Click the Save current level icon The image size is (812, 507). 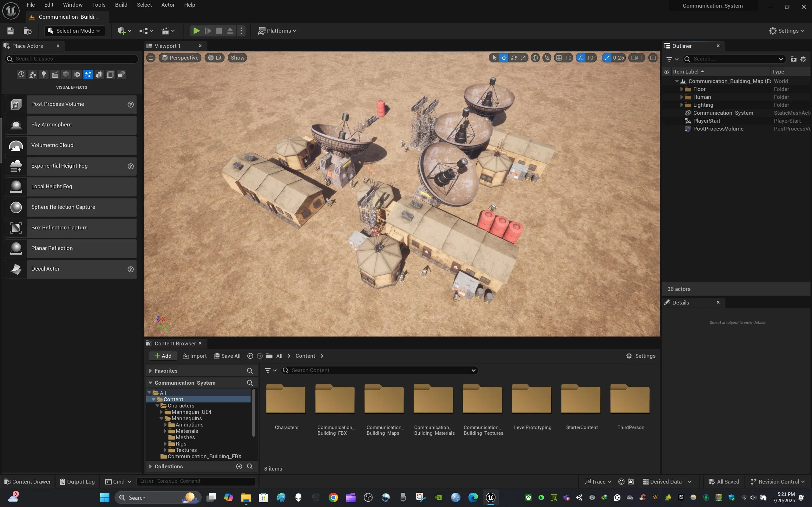[x=10, y=31]
